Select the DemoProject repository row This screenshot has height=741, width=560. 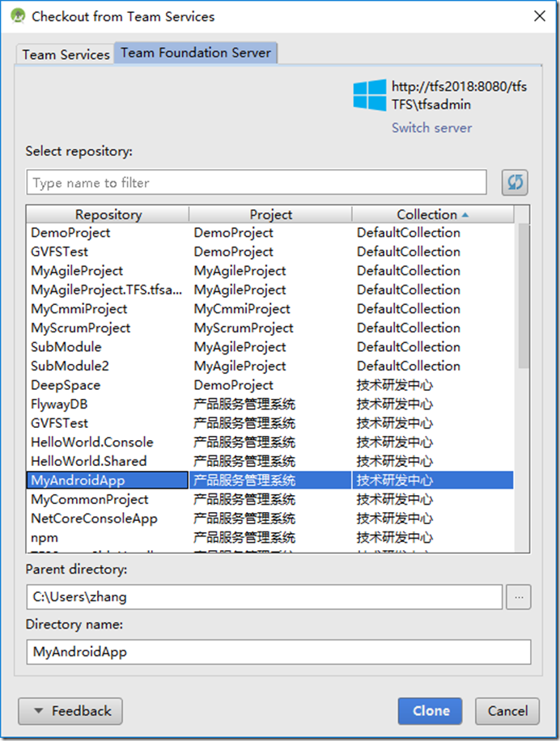270,232
